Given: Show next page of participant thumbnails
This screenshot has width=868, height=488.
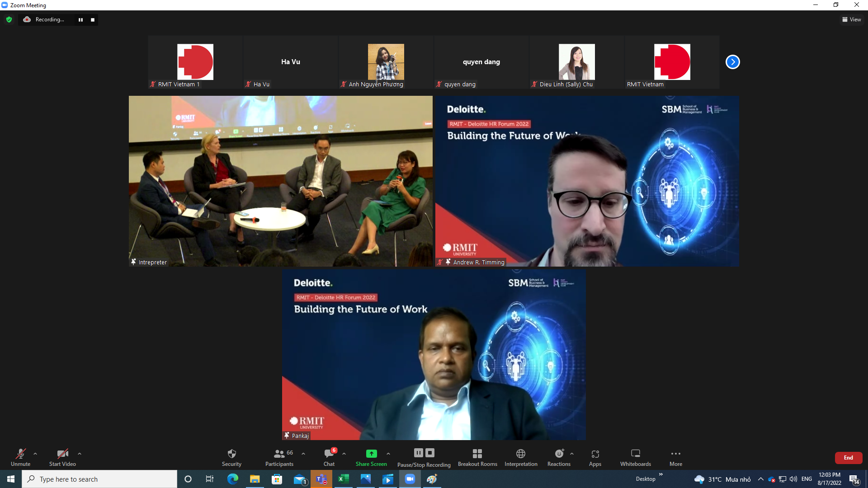Looking at the screenshot, I should [x=732, y=62].
